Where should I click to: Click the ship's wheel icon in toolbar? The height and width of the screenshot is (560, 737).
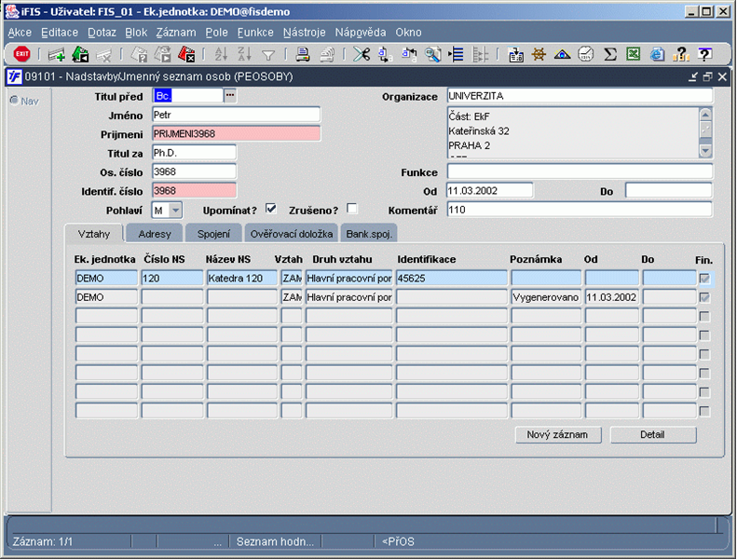point(539,55)
